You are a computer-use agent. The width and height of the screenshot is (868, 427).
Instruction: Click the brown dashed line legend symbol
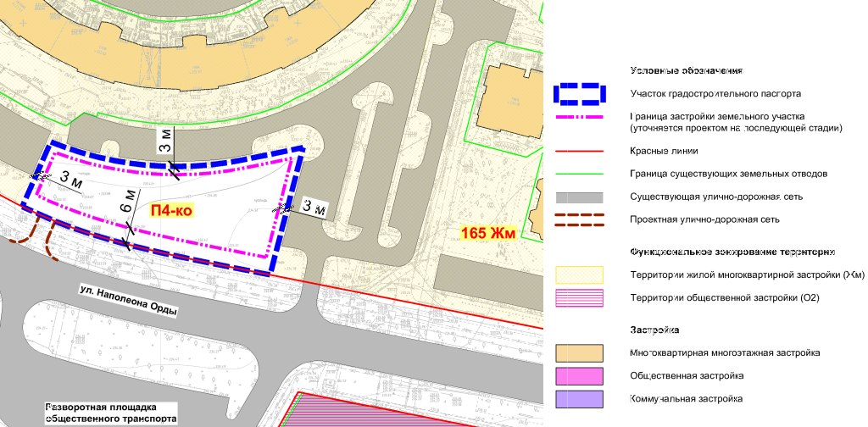pos(579,220)
